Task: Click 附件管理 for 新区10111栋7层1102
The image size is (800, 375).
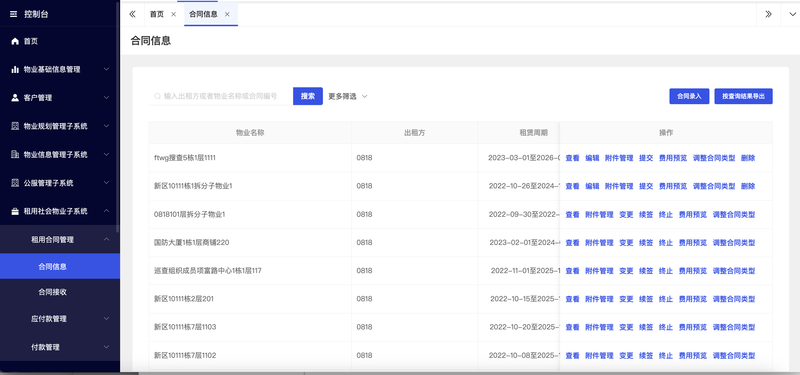Action: [599, 356]
